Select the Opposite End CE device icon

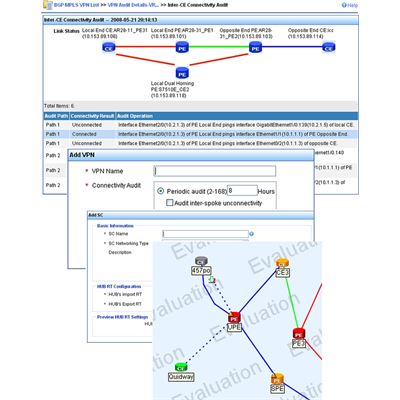329,47
